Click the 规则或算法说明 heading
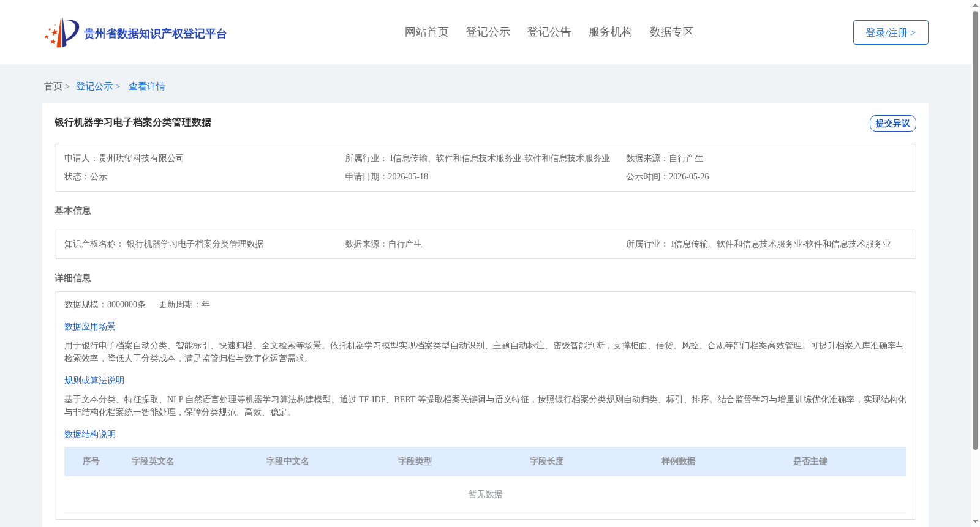 click(94, 381)
